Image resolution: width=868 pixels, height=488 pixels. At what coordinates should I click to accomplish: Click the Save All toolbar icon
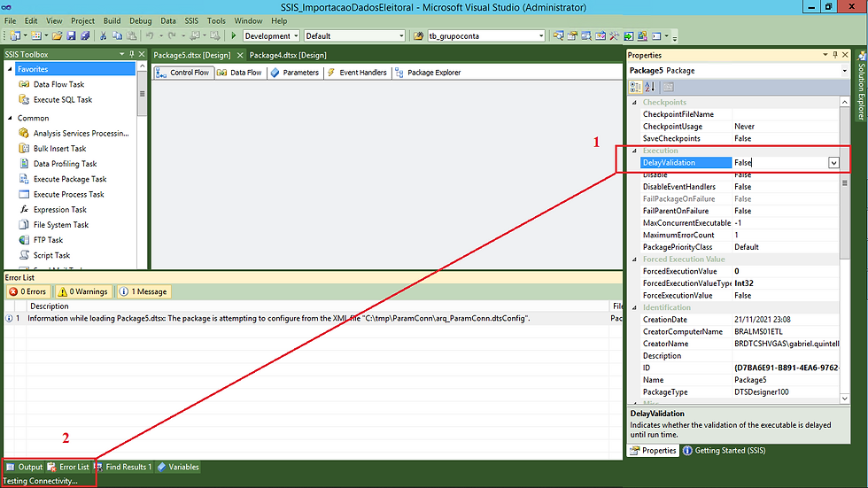pos(85,36)
